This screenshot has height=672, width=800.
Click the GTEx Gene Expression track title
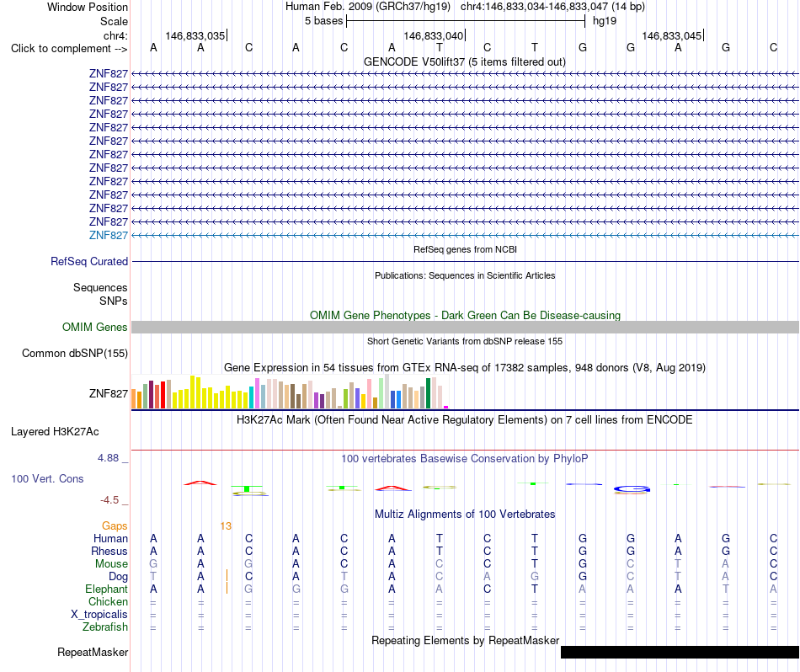(465, 367)
